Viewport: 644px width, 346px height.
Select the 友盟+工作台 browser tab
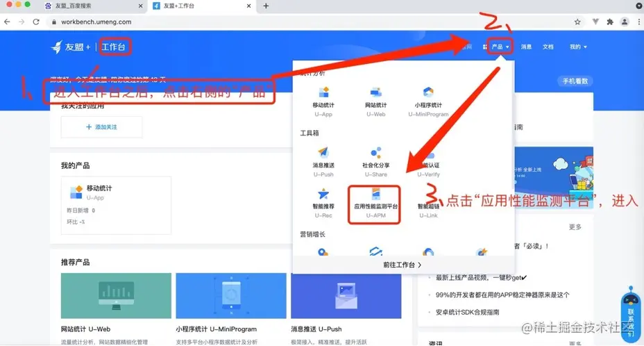pos(202,6)
